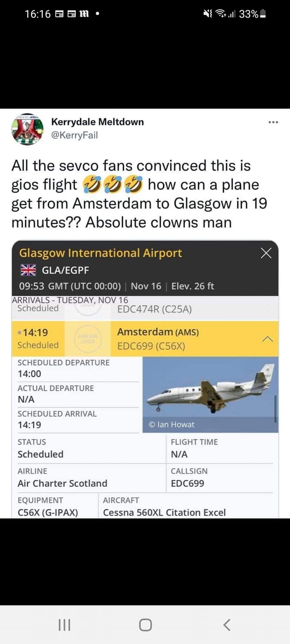Open the @KerryFail handle link
The width and height of the screenshot is (290, 644).
[75, 135]
